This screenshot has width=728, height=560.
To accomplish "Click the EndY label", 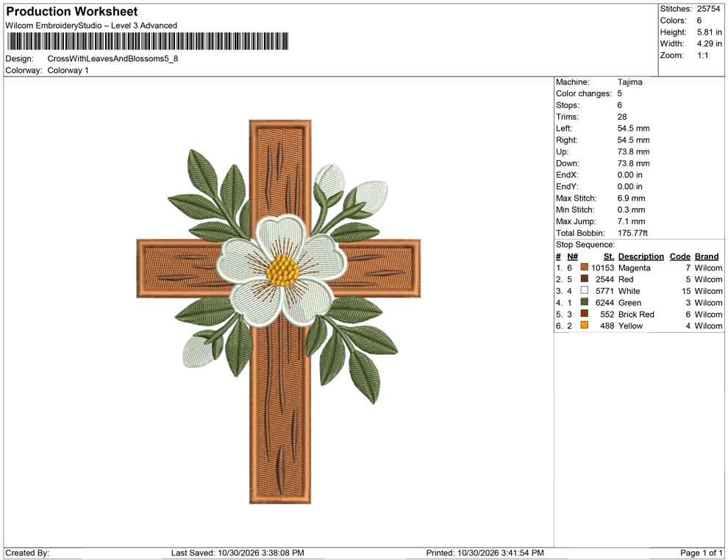I will point(567,186).
